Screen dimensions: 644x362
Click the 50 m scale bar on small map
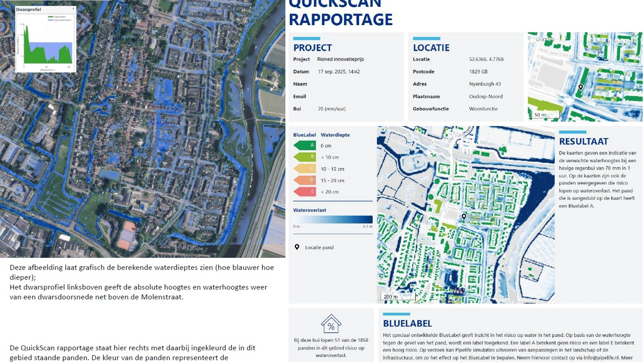tap(545, 115)
